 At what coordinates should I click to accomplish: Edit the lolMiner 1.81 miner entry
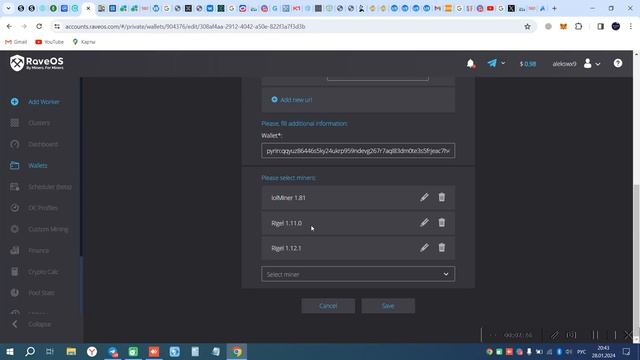coord(424,198)
